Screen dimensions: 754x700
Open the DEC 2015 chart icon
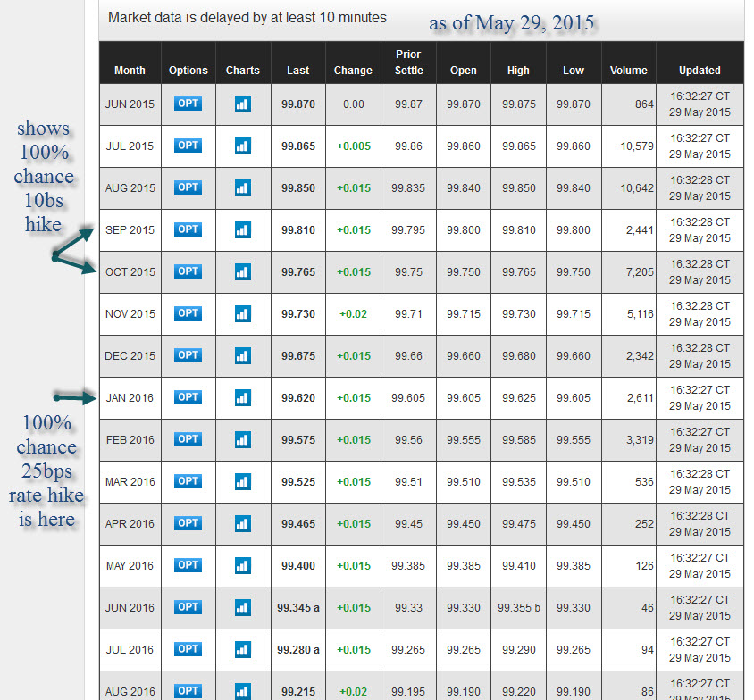[243, 356]
